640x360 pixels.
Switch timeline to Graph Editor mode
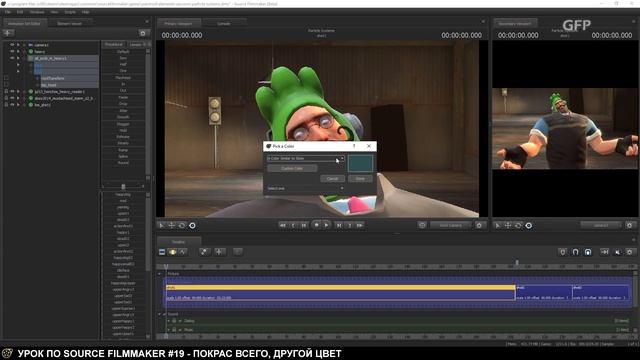182,252
